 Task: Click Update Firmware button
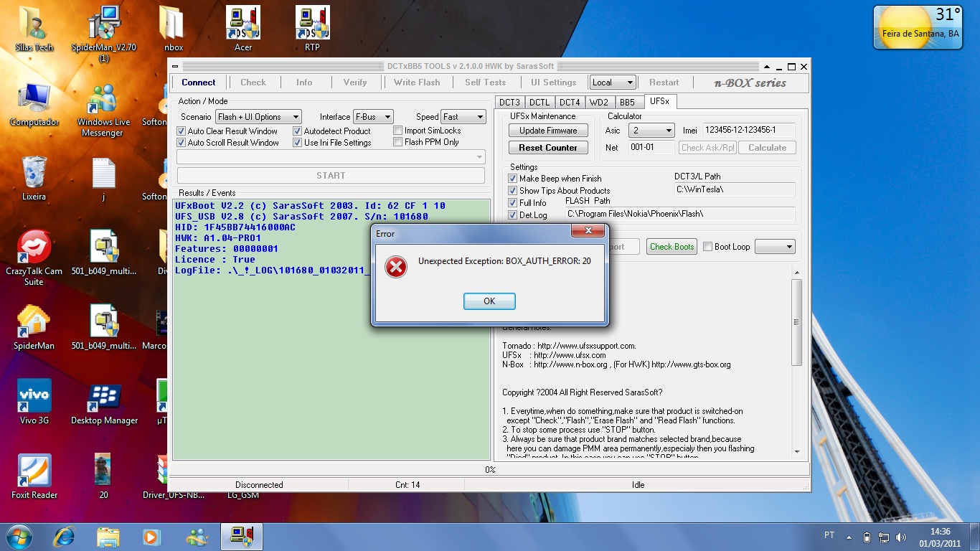(x=548, y=131)
